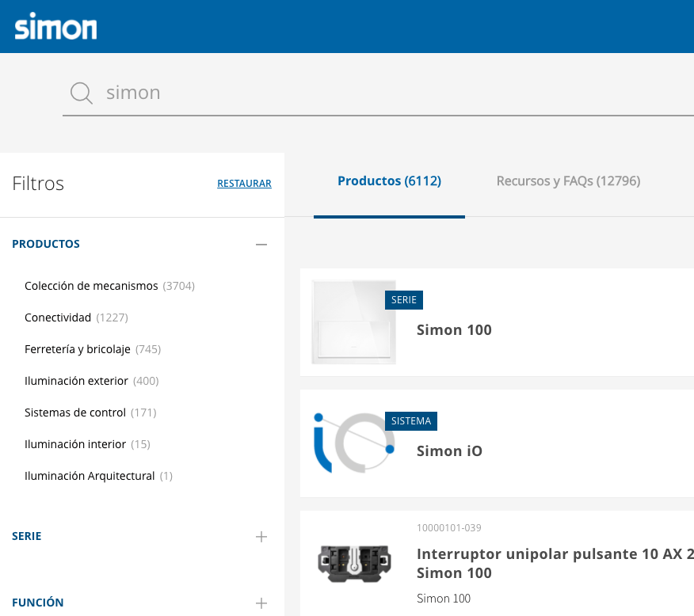Click the product reference 10000101-039
This screenshot has height=616, width=694.
coord(448,528)
